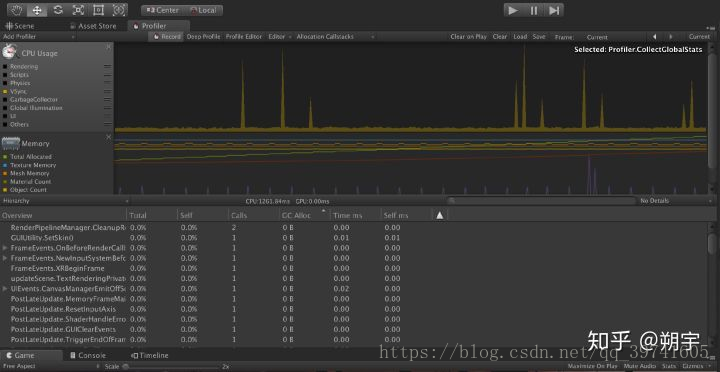
Task: Open the No Details dropdown
Action: [x=675, y=201]
